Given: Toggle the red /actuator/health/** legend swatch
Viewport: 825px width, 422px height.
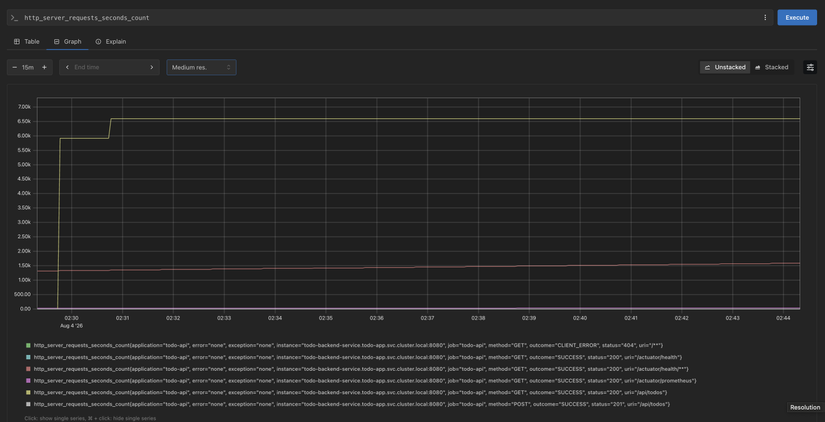Looking at the screenshot, I should click(28, 369).
